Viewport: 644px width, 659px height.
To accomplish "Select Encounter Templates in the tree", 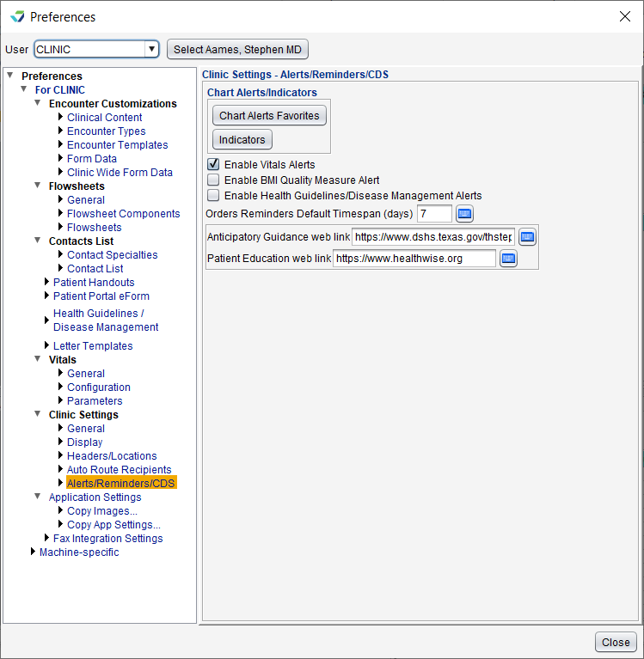I will tap(117, 144).
